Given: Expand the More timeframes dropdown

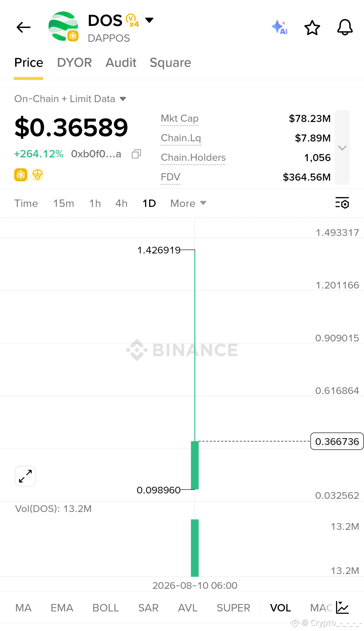Looking at the screenshot, I should (x=188, y=203).
